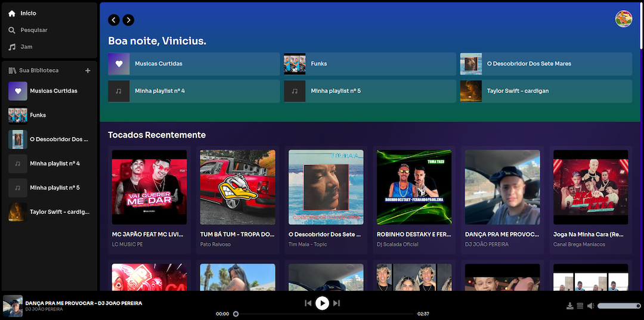Click now-playing title DANÇA PRA ME PROVOCAR
This screenshot has height=320, width=644.
tap(84, 303)
